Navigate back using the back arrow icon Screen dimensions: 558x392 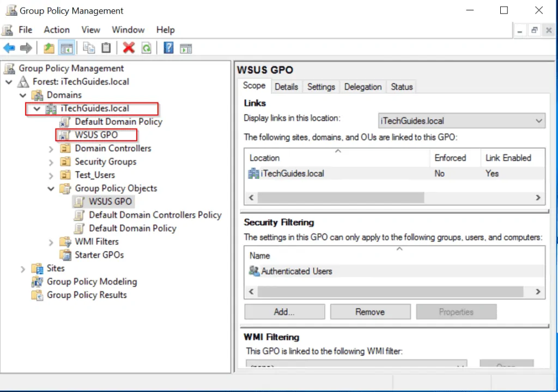(x=9, y=48)
